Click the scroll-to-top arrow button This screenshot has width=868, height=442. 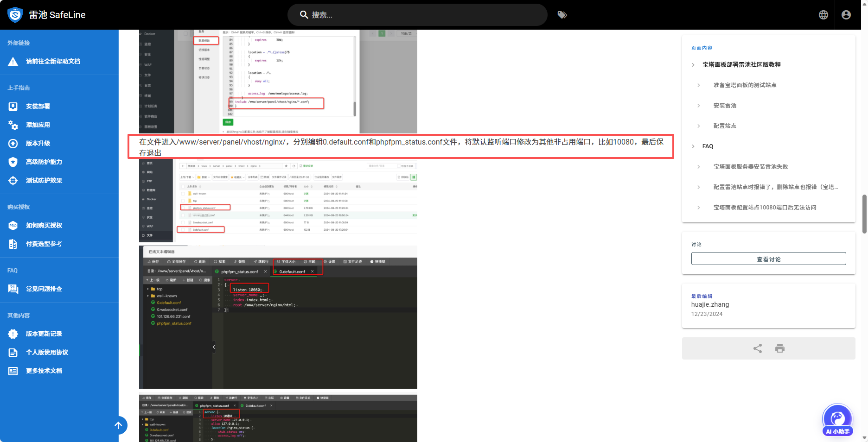tap(118, 425)
